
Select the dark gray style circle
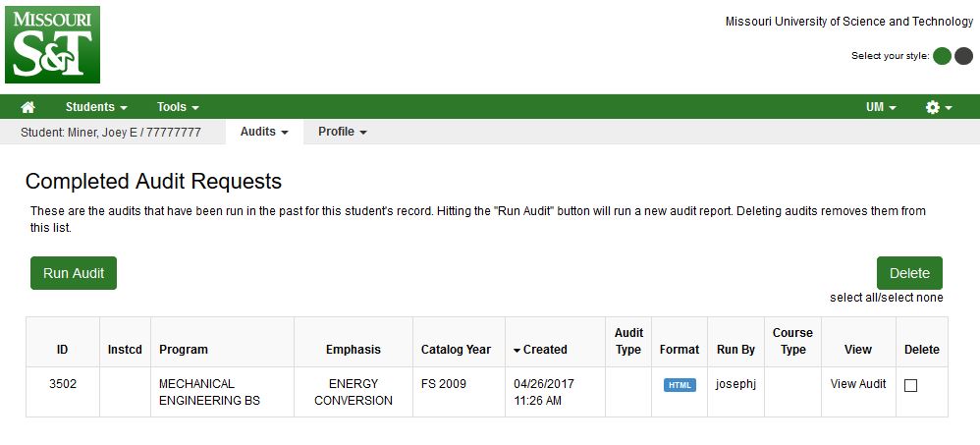click(x=963, y=56)
